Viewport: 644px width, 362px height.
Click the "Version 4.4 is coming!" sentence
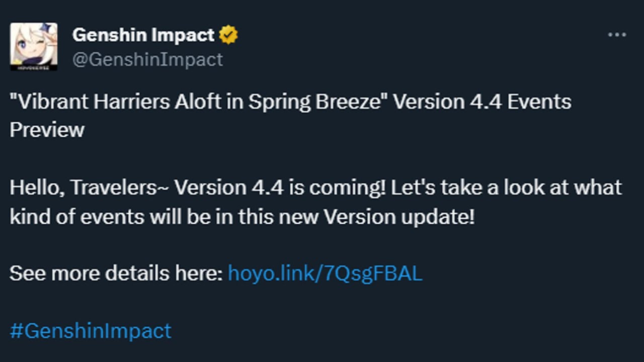[280, 188]
